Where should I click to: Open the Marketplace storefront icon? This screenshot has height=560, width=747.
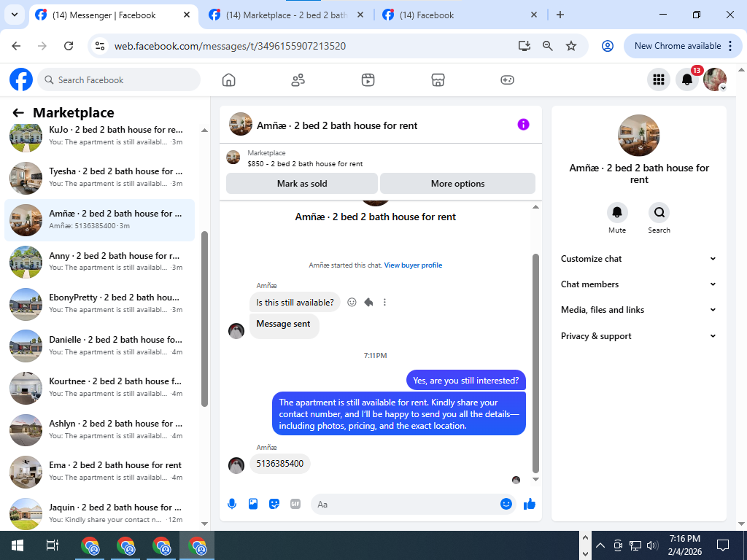point(438,80)
